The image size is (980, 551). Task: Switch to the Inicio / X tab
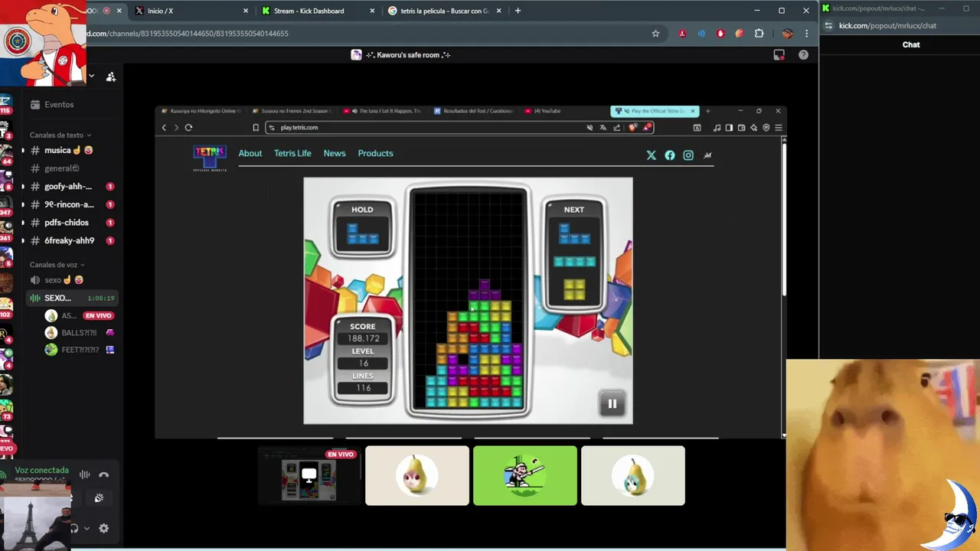pos(191,11)
